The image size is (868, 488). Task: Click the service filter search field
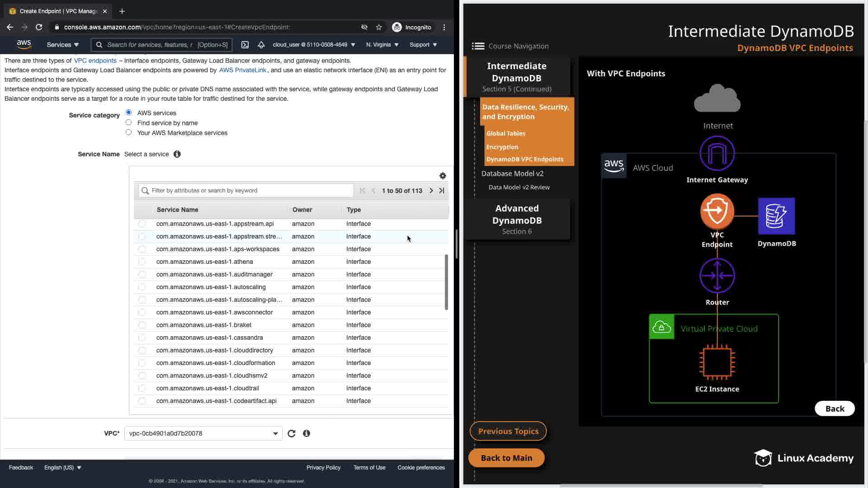(246, 191)
